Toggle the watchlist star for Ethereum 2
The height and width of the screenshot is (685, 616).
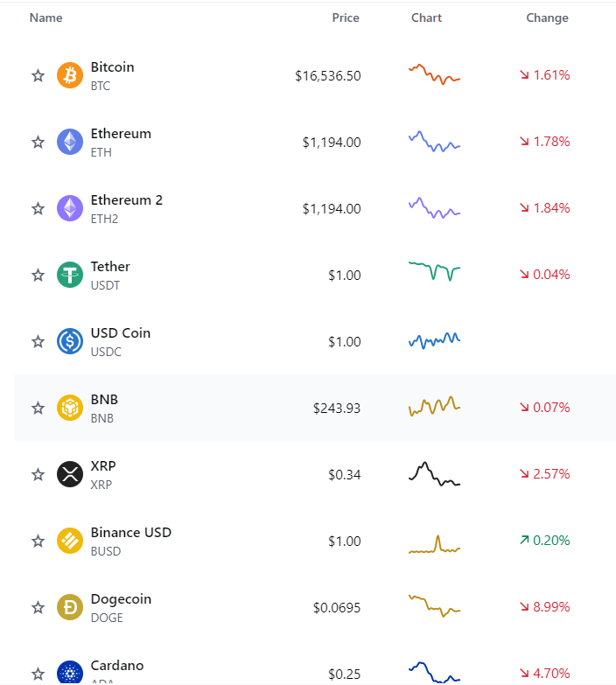coord(38,208)
